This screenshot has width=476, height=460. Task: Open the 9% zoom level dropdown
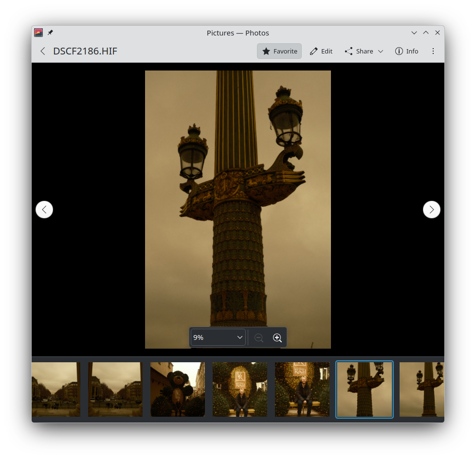point(218,337)
